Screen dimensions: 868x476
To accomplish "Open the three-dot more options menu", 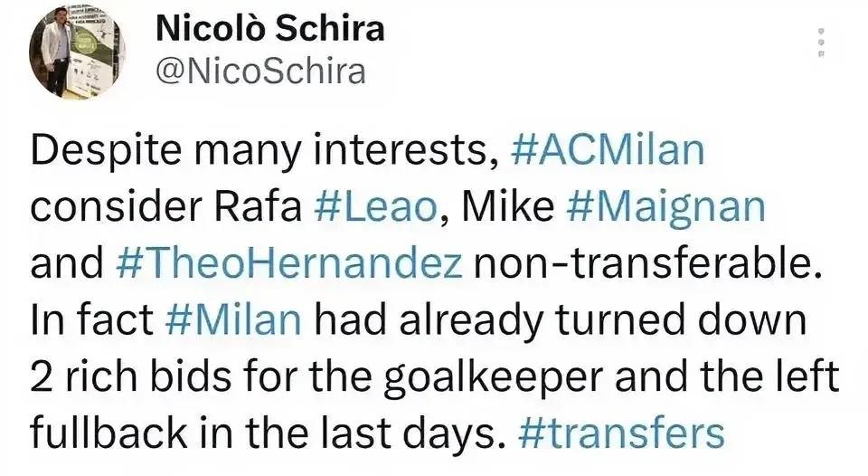I will tap(822, 42).
